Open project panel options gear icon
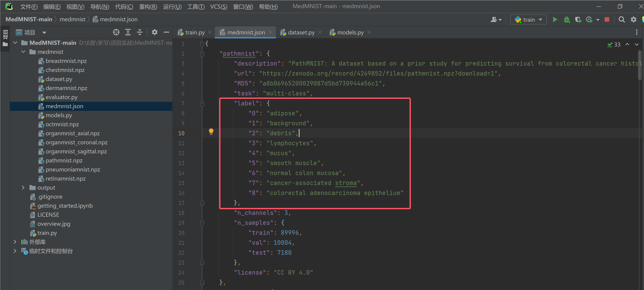This screenshot has width=644, height=290. tap(154, 32)
